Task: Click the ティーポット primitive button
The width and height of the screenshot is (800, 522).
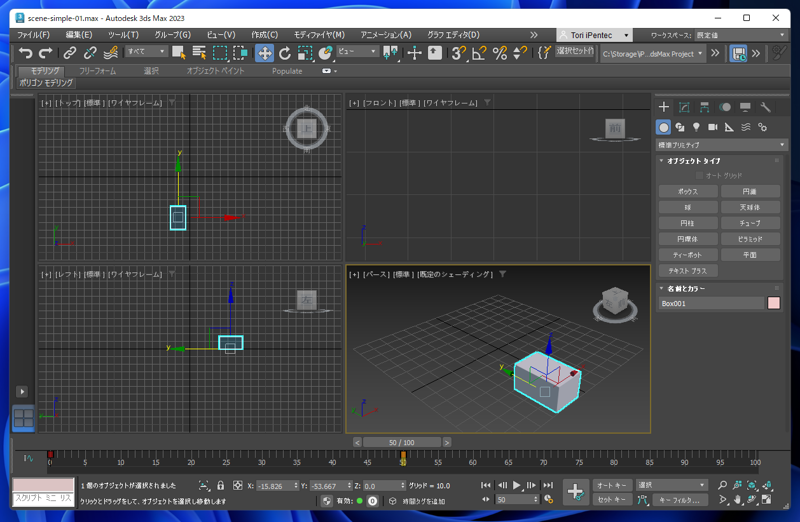Action: 688,255
